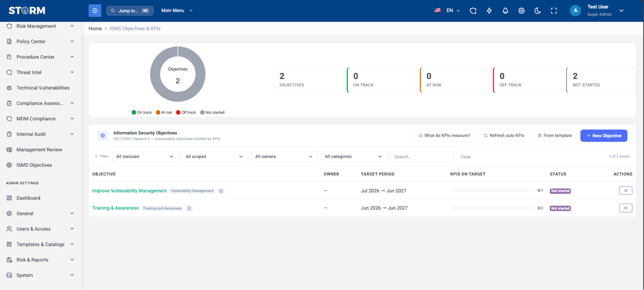
Task: Open the EN language dropdown
Action: click(x=453, y=10)
